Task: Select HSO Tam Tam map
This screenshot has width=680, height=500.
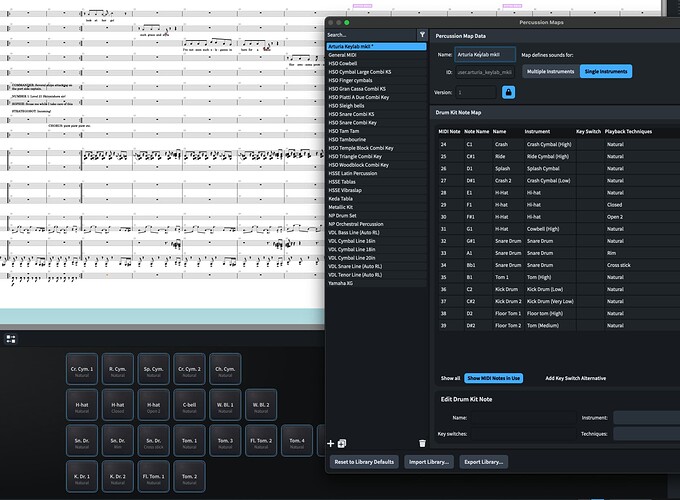Action: coord(376,131)
